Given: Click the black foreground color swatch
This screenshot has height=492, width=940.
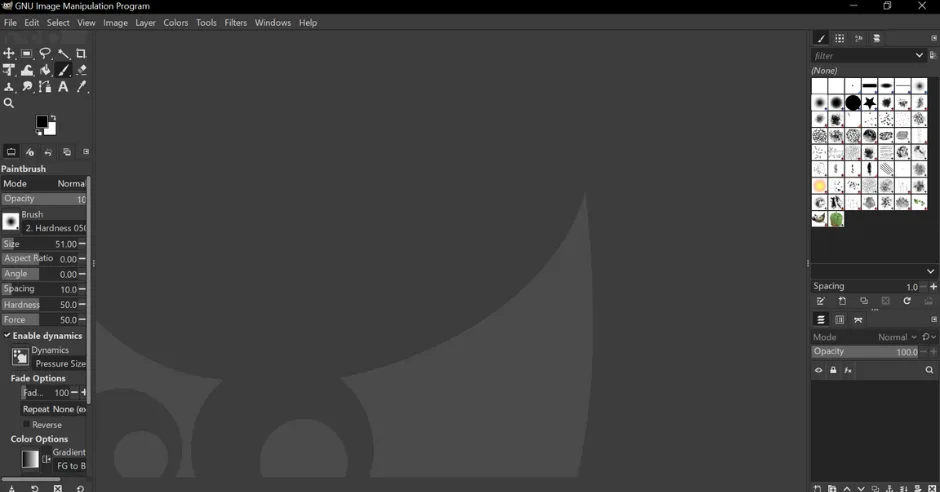Looking at the screenshot, I should coord(41,122).
